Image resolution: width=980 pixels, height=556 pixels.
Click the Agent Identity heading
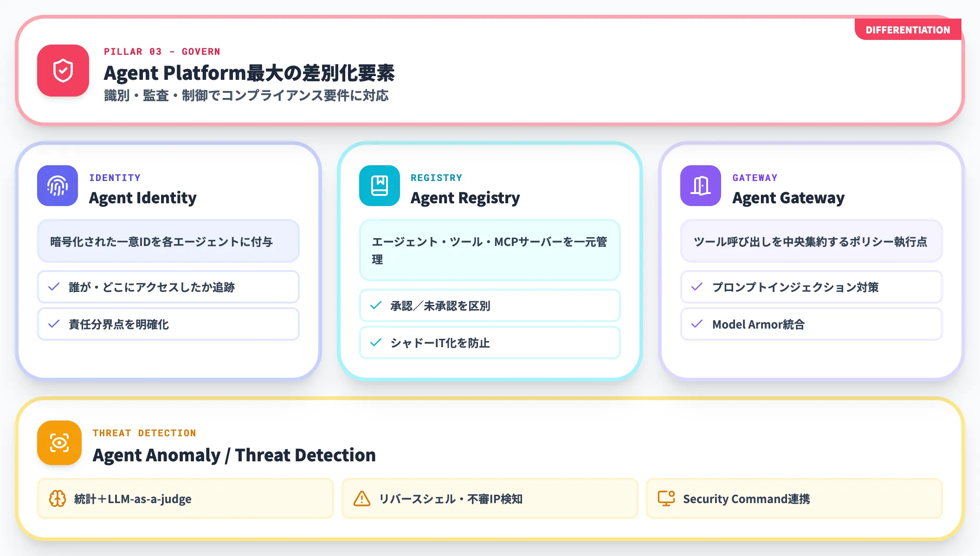pos(143,198)
